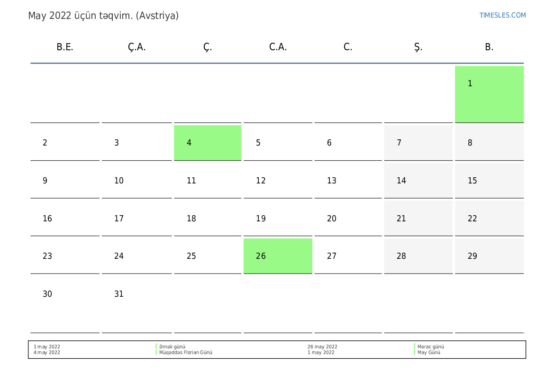Select date 3 in the calendar
Image resolution: width=554 pixels, height=392 pixels.
(x=137, y=143)
